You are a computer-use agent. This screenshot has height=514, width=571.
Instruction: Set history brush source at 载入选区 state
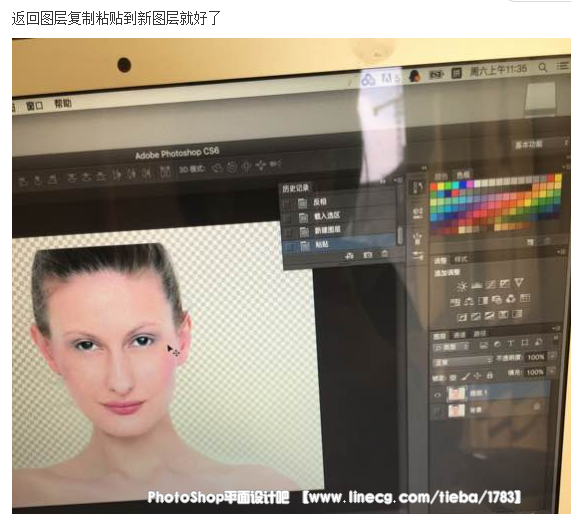(288, 218)
